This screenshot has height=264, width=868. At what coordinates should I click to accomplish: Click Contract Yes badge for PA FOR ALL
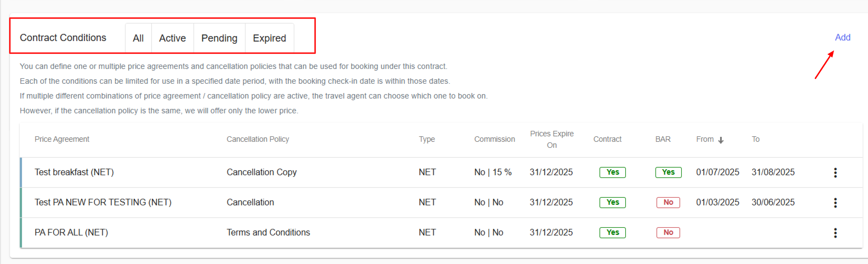(612, 232)
